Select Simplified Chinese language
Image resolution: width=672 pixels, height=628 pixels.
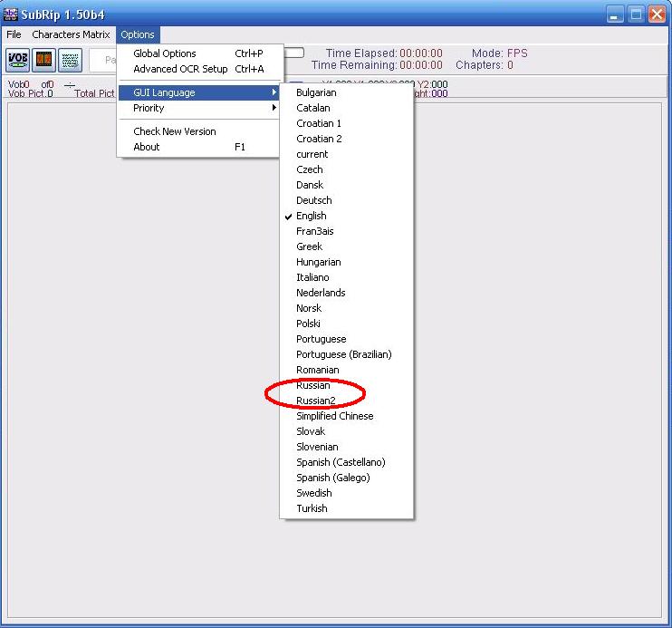334,416
